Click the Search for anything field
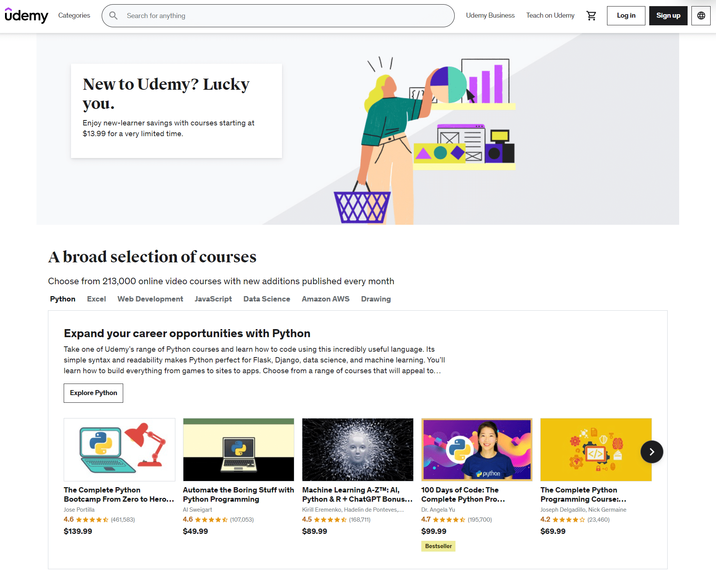 (x=269, y=15)
